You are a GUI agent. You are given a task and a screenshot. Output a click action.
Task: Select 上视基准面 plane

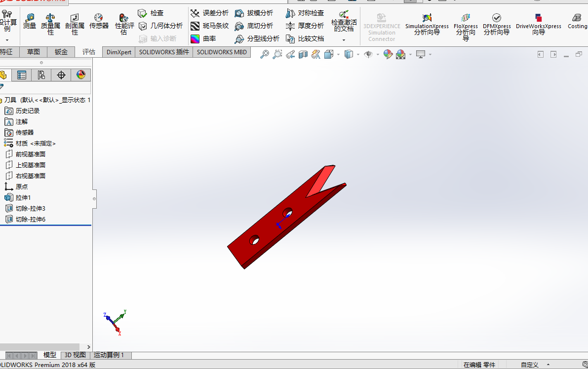tap(25, 165)
